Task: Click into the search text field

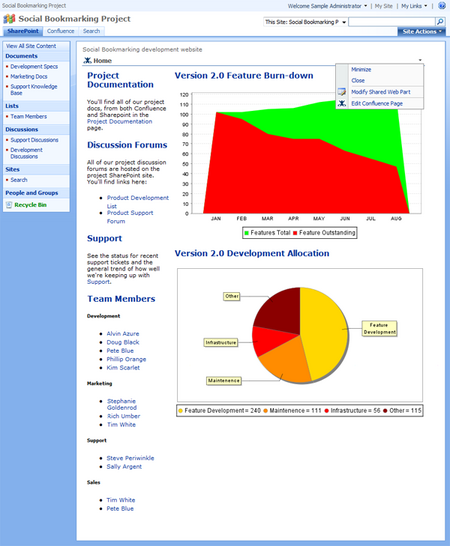Action: pos(392,22)
